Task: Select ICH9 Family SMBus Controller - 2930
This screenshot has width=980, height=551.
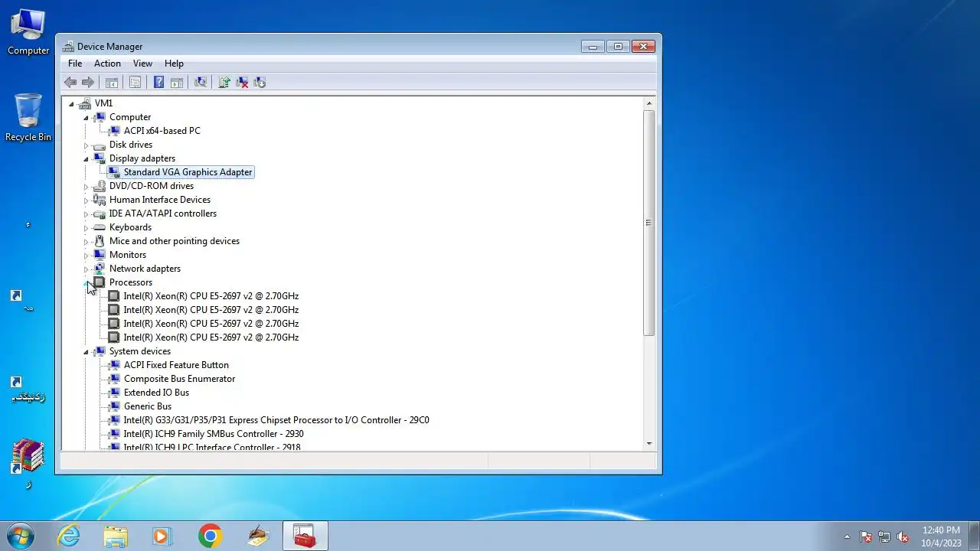Action: [214, 434]
